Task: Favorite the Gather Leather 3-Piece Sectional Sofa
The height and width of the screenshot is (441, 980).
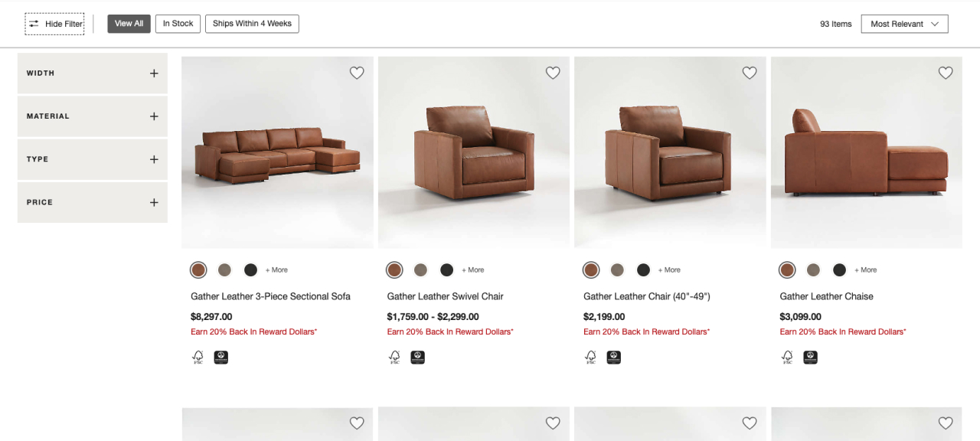Action: click(x=357, y=73)
